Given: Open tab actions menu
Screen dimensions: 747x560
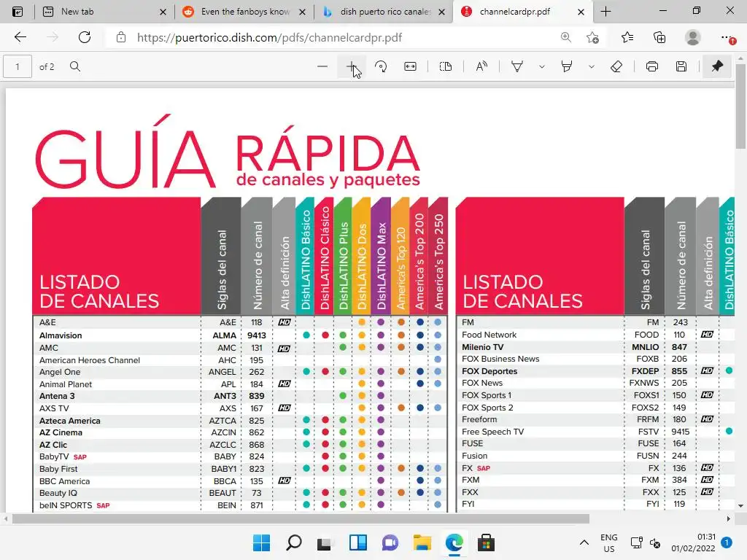Looking at the screenshot, I should pos(18,12).
